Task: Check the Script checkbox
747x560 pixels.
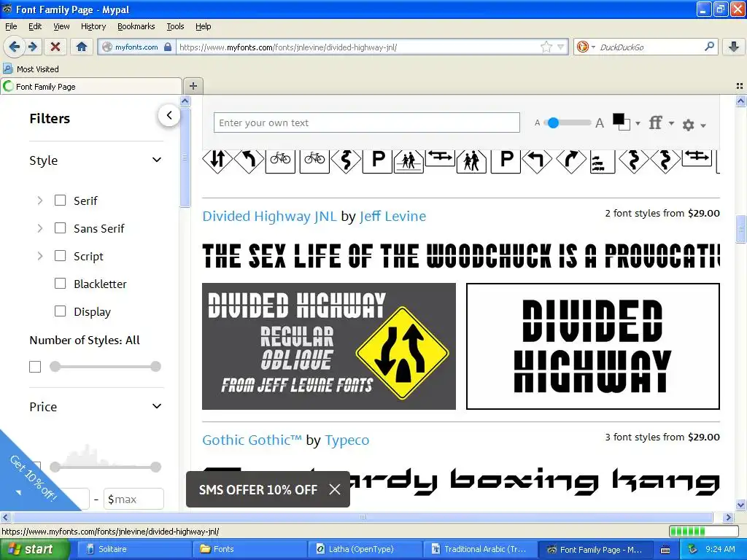Action: click(x=60, y=256)
